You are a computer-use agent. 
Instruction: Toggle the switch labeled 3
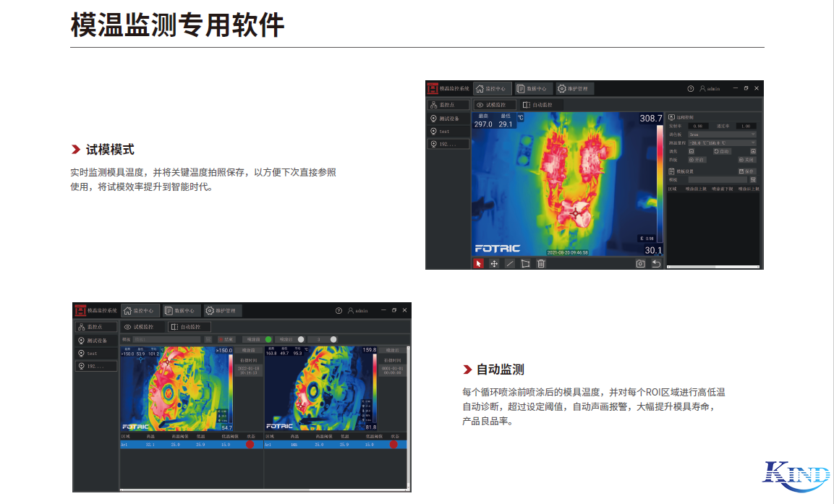pos(333,338)
